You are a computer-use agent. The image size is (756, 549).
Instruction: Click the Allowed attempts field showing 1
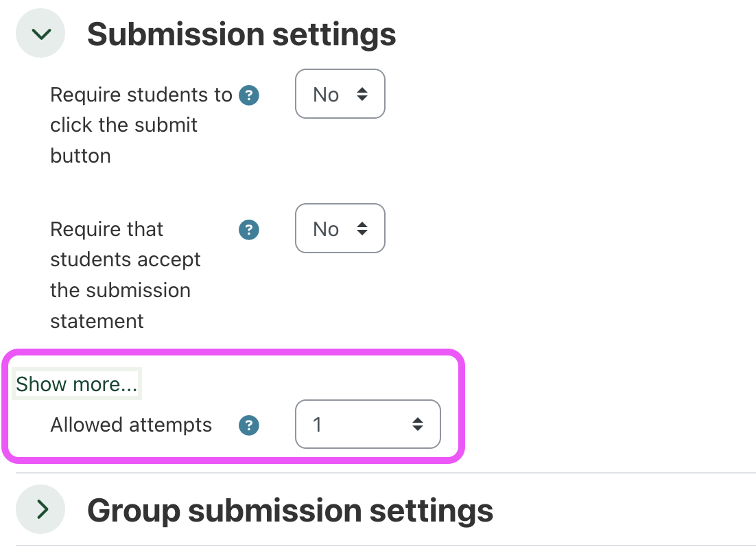[368, 424]
